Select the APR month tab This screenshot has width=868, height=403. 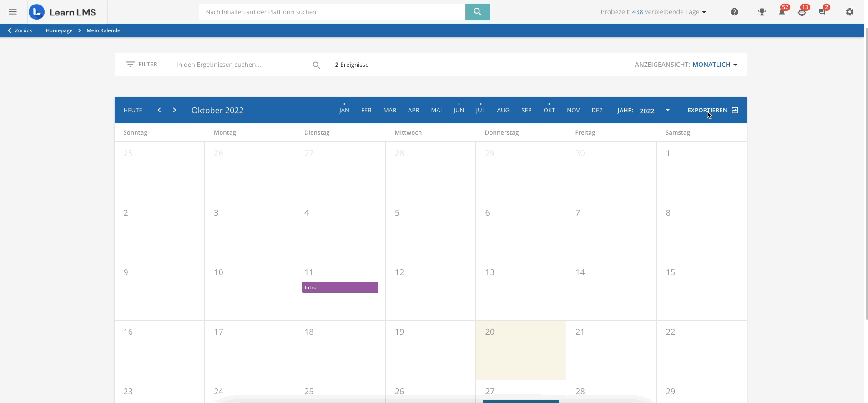[x=414, y=110]
